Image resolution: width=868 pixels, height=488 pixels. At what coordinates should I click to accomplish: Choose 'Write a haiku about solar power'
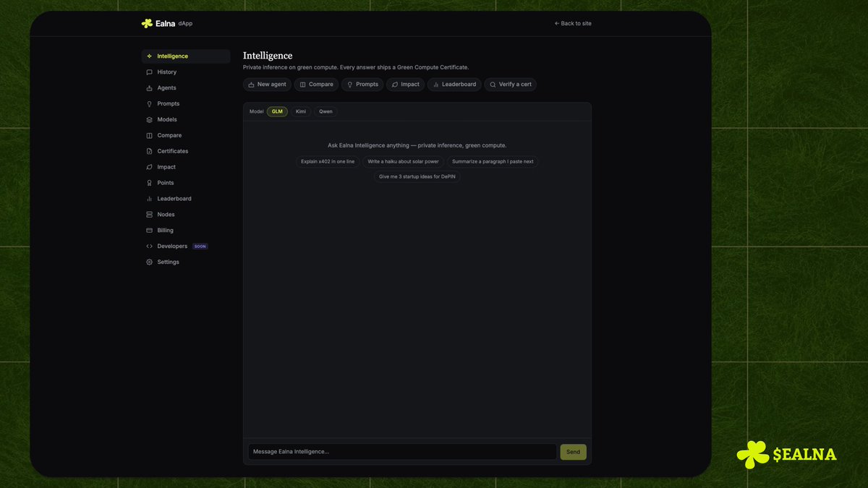[x=403, y=162]
